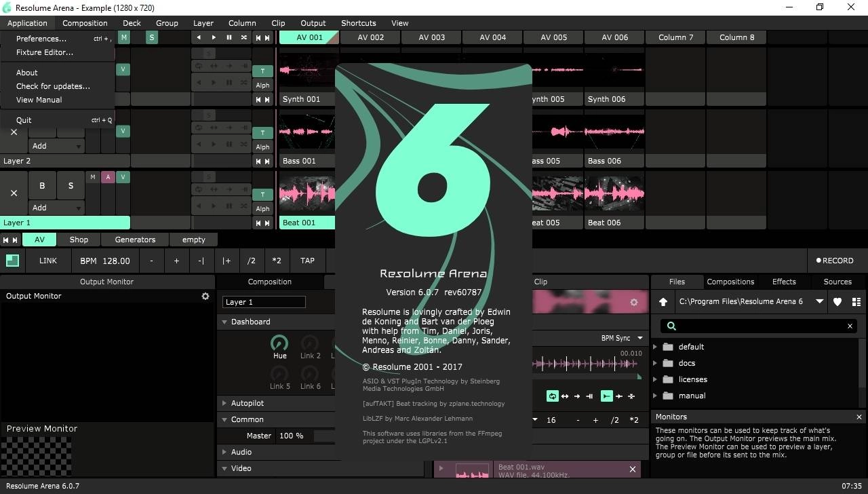The image size is (868, 494).
Task: Click the Layer 1 name input field
Action: click(x=264, y=302)
